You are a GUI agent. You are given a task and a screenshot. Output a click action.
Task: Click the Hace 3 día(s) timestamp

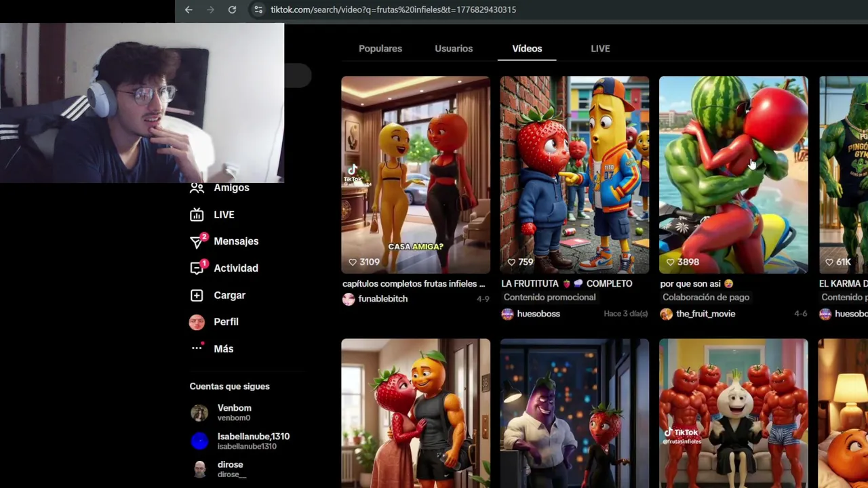click(x=626, y=314)
